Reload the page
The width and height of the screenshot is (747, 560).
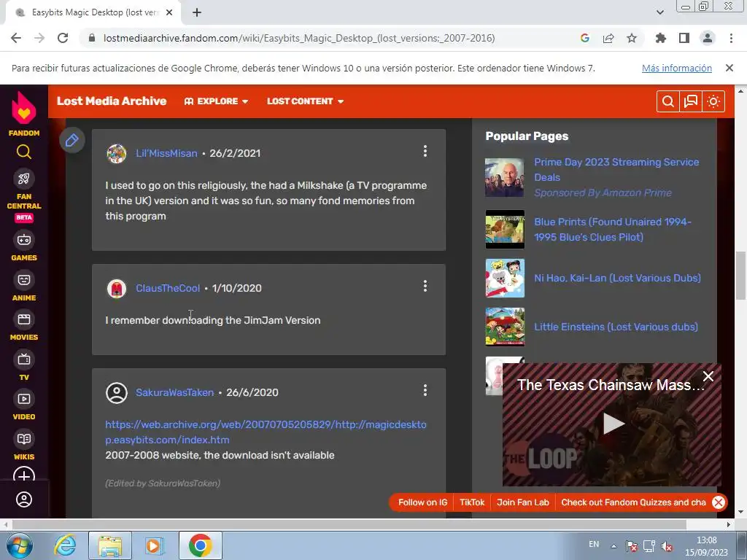point(63,38)
